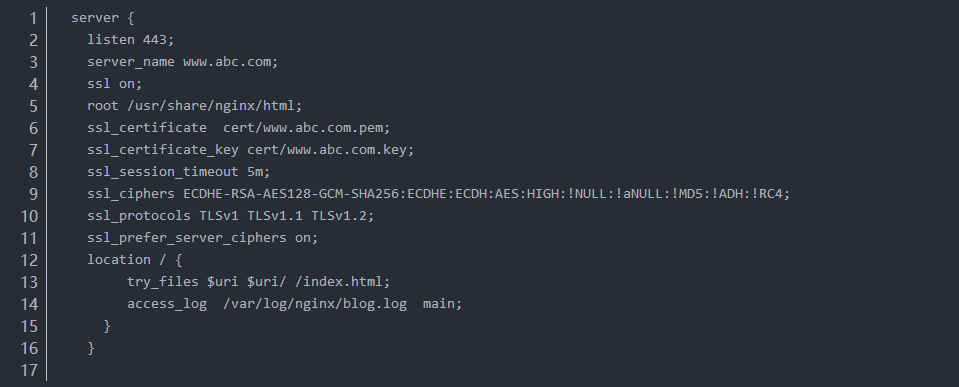Click /var/log/nginx/blog.log log path
959x387 pixels.
click(x=315, y=304)
